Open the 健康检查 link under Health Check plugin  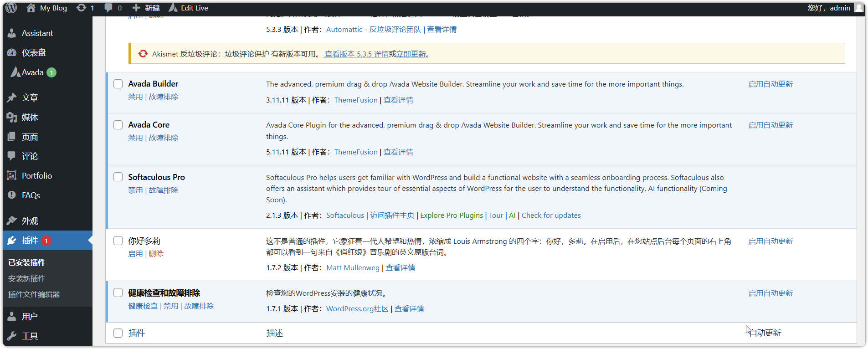point(143,306)
